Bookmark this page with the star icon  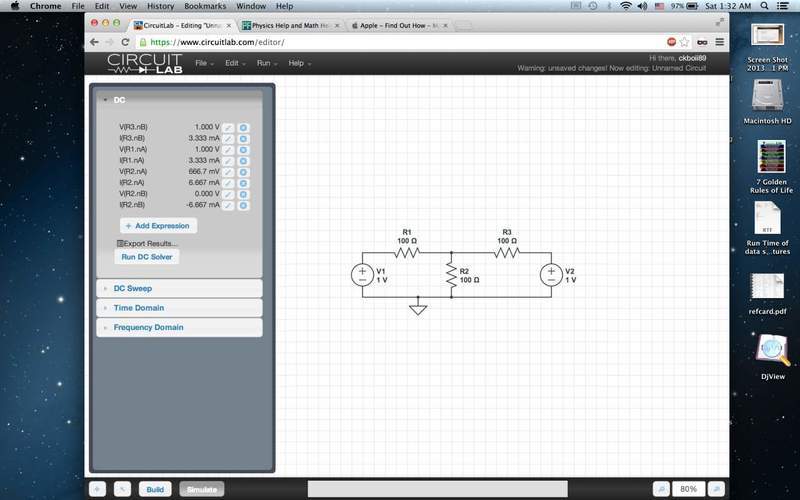[685, 42]
